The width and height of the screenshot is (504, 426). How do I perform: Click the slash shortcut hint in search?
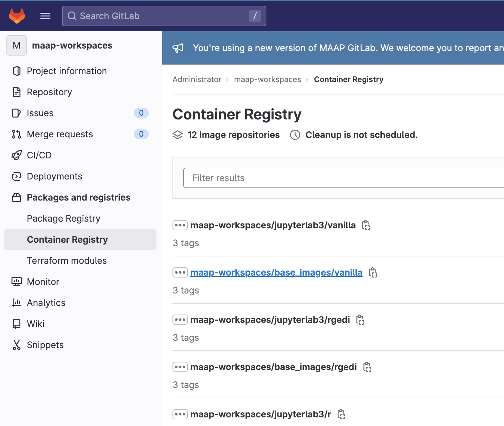click(255, 16)
